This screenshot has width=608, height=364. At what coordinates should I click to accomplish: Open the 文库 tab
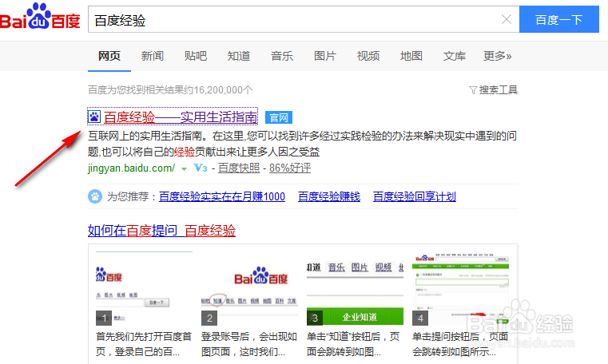[x=455, y=56]
